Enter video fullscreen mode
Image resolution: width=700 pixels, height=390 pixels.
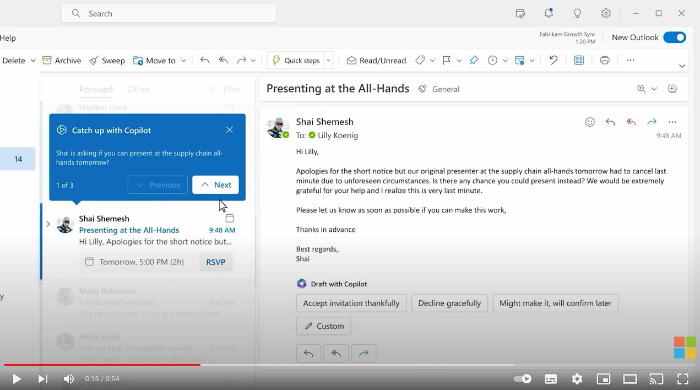(683, 379)
